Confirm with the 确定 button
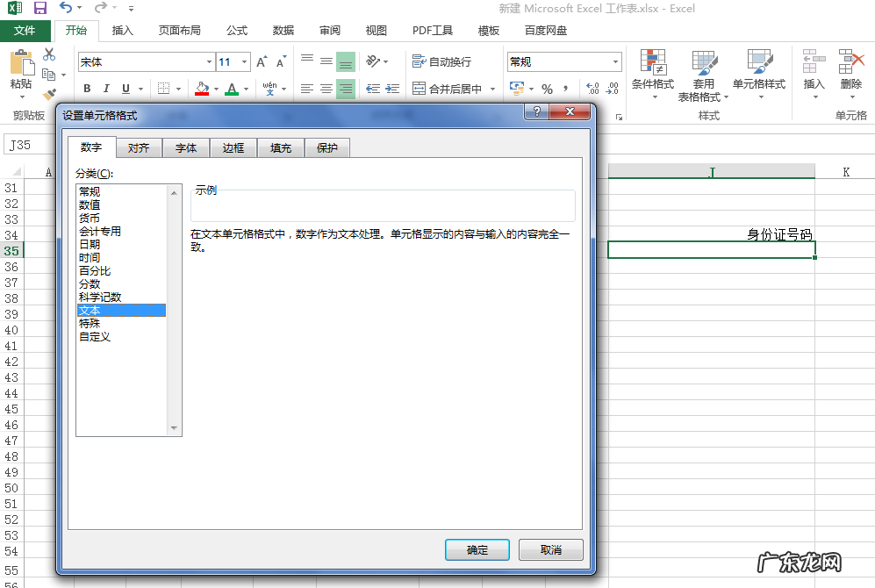Viewport: 875px width, 588px height. coord(477,550)
